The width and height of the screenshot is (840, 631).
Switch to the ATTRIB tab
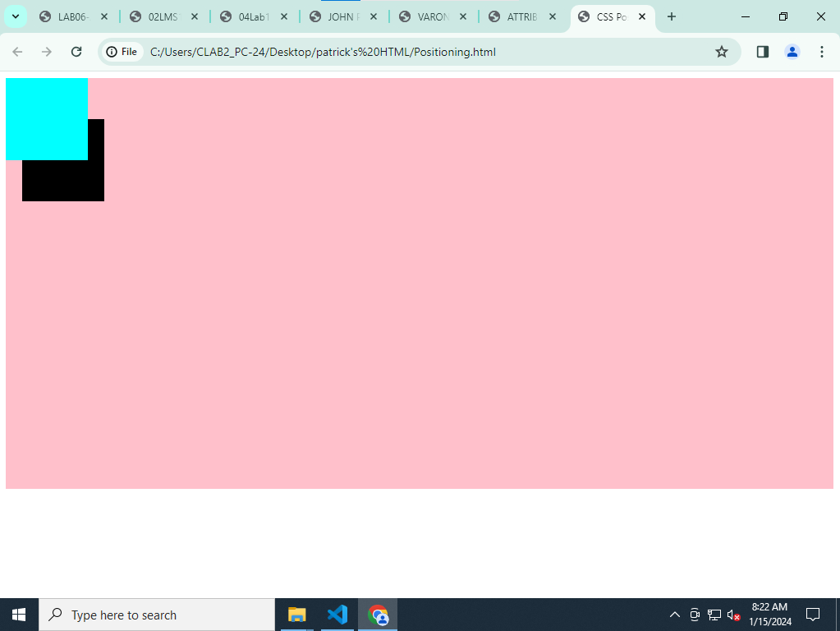click(521, 16)
